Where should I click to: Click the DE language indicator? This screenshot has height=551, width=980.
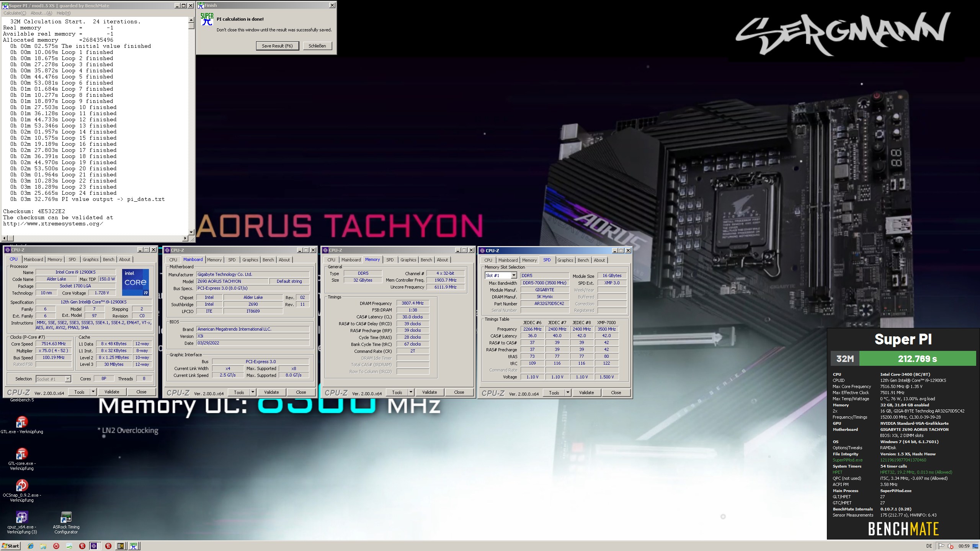[929, 546]
